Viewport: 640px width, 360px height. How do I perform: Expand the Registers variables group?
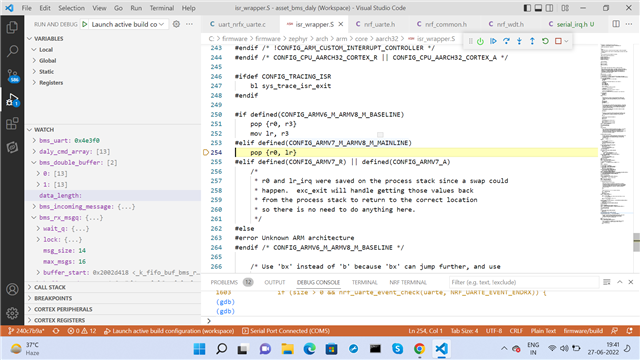click(x=51, y=82)
